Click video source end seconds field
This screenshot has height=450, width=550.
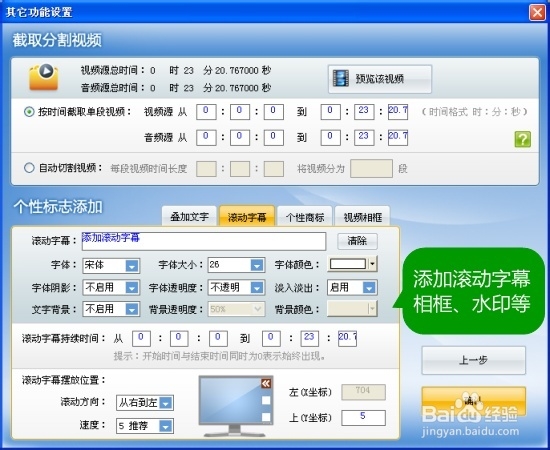(398, 112)
